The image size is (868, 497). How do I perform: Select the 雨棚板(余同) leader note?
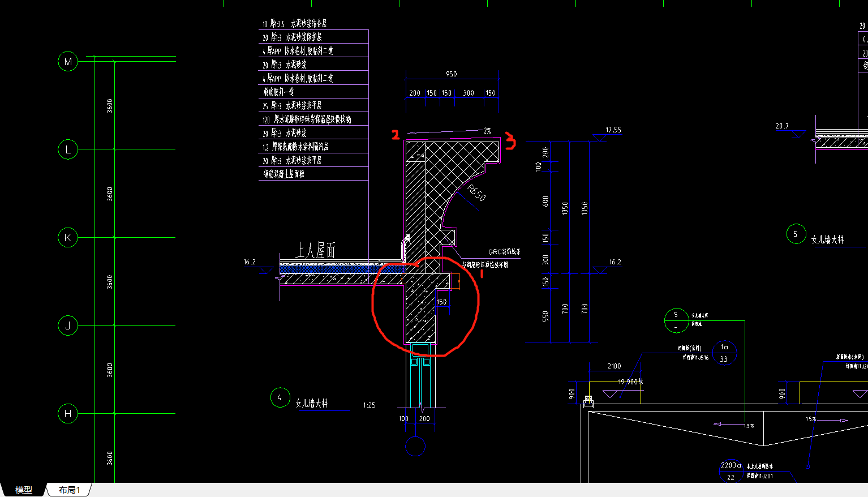(x=690, y=348)
